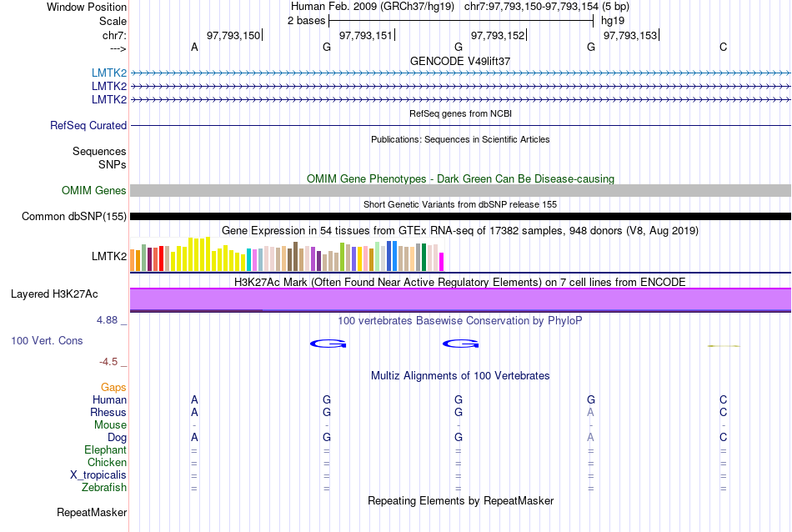Click the base A in the reference sequence row

pos(194,47)
